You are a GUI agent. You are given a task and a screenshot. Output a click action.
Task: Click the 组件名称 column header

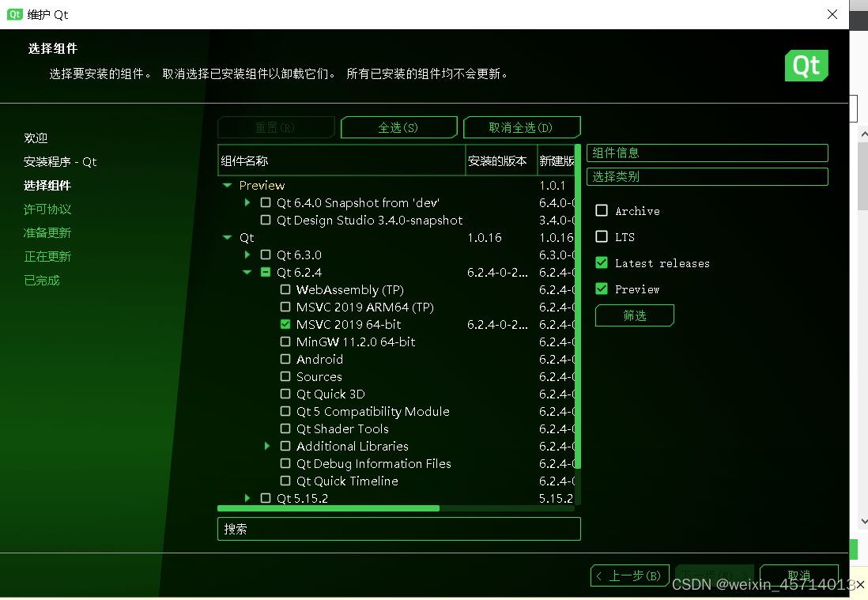coord(342,160)
